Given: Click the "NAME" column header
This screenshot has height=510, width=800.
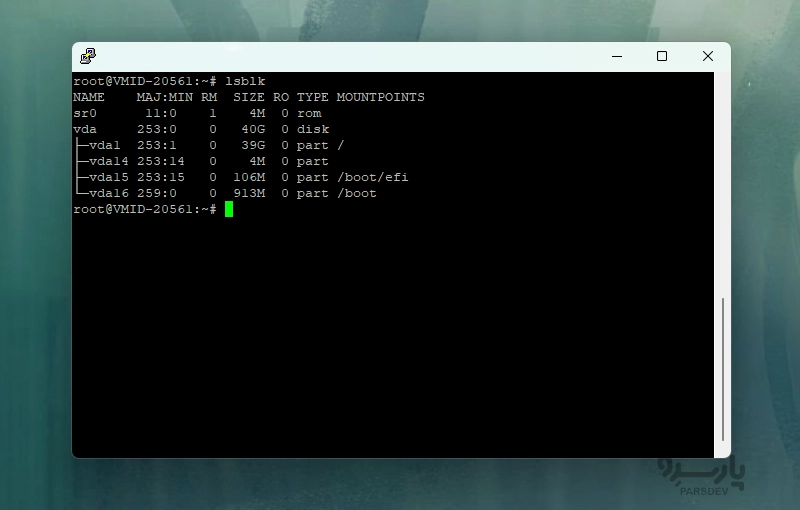Looking at the screenshot, I should click(x=89, y=97).
